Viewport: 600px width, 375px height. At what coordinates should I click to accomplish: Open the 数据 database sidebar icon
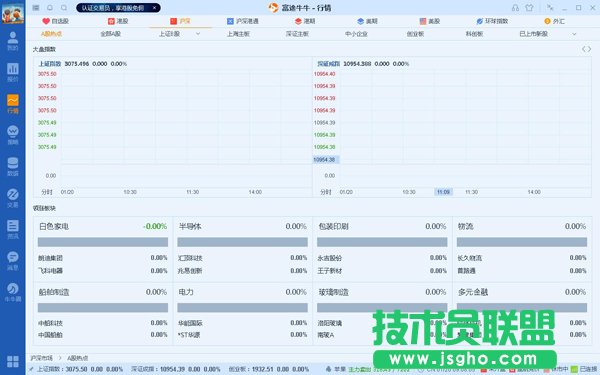point(13,166)
